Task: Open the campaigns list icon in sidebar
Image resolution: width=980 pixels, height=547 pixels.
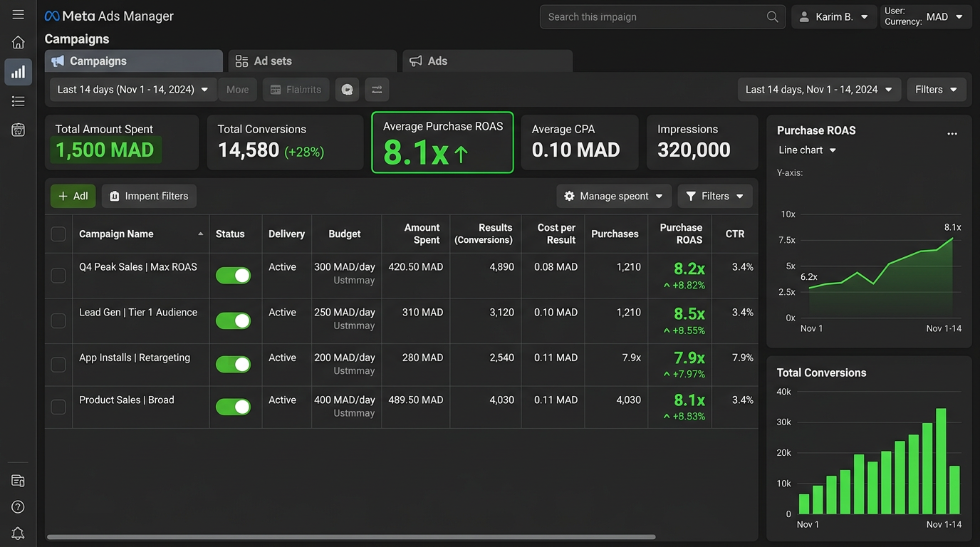Action: pos(18,100)
